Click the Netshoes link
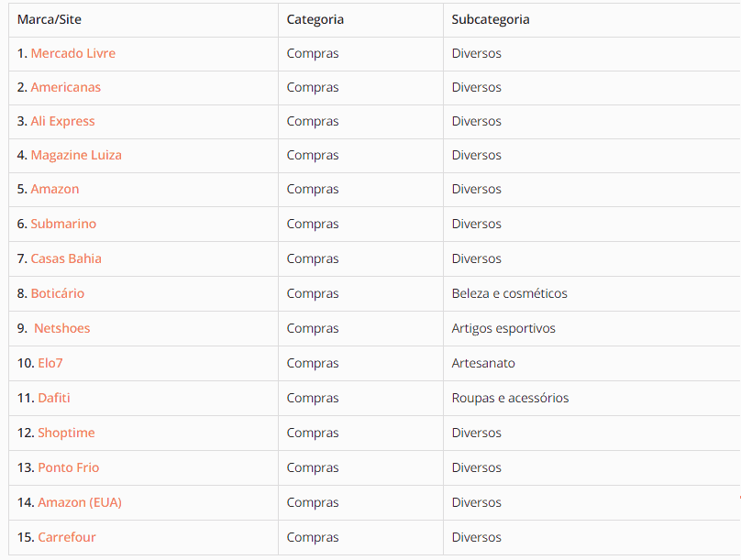This screenshot has width=741, height=560. point(62,328)
